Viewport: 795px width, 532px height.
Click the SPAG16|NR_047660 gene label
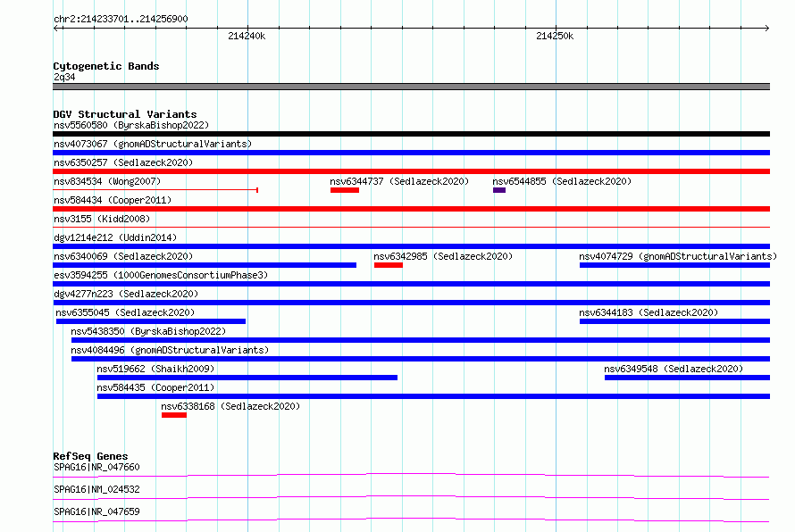pyautogui.click(x=96, y=467)
